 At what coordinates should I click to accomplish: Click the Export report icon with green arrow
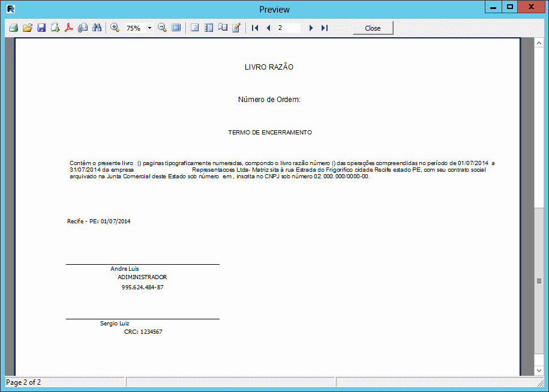coord(55,28)
